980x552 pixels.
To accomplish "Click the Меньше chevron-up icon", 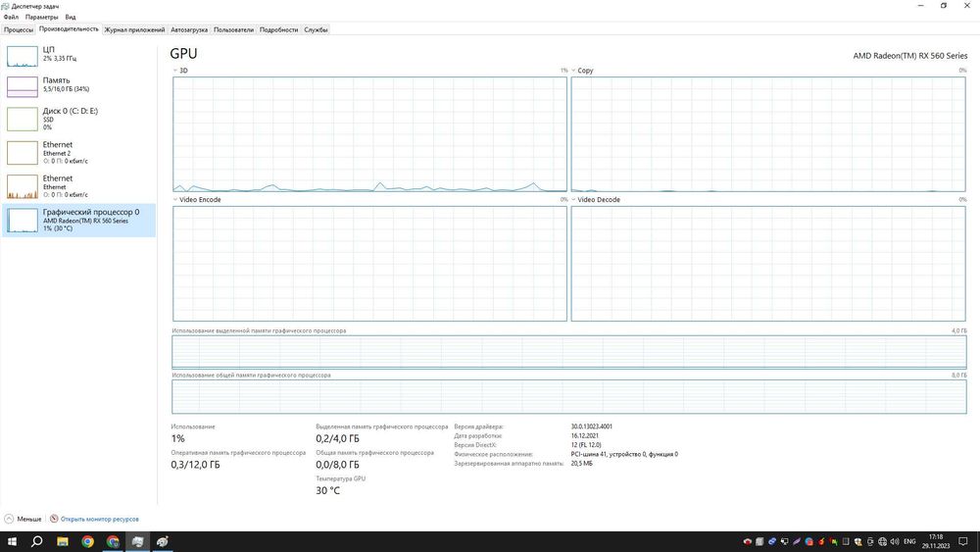I will [9, 519].
